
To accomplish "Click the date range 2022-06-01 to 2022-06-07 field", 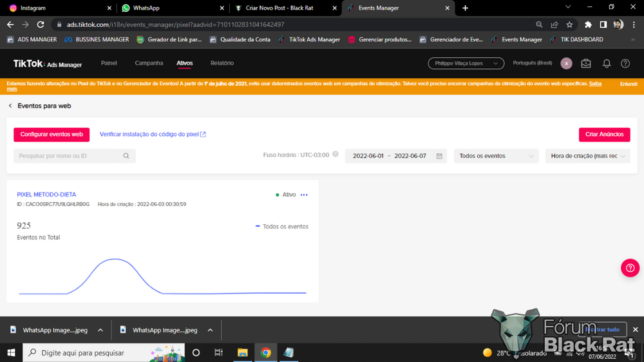I will pyautogui.click(x=396, y=156).
